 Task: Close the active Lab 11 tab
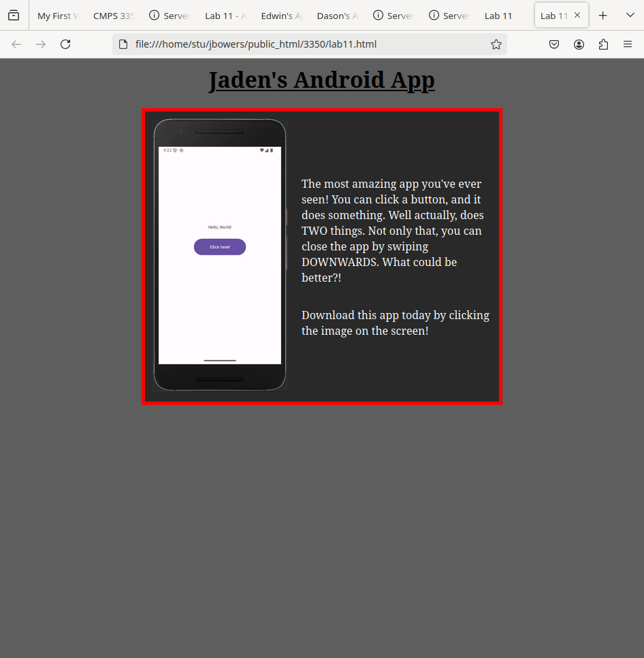pyautogui.click(x=577, y=15)
